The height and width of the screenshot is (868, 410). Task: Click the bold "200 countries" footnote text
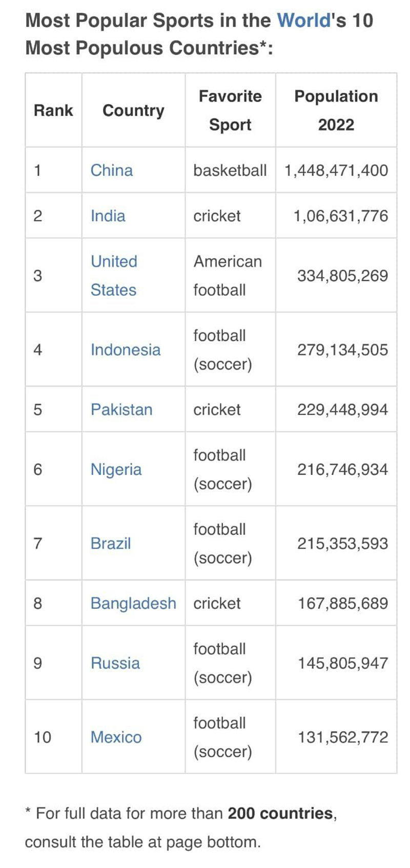click(280, 813)
